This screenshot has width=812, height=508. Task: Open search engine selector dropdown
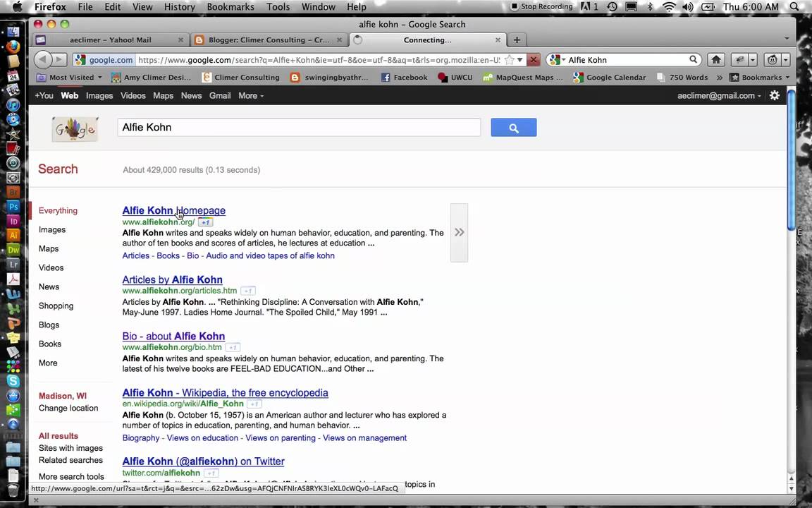[558, 59]
